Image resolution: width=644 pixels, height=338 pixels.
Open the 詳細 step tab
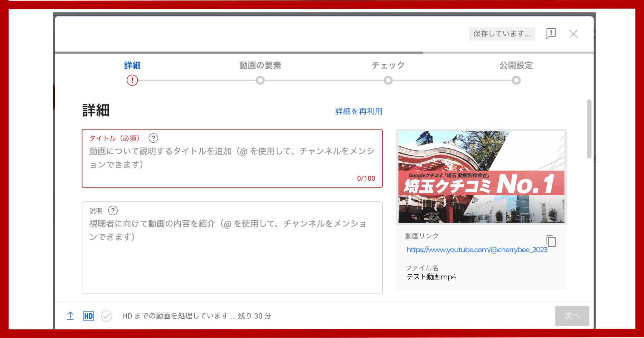[132, 65]
